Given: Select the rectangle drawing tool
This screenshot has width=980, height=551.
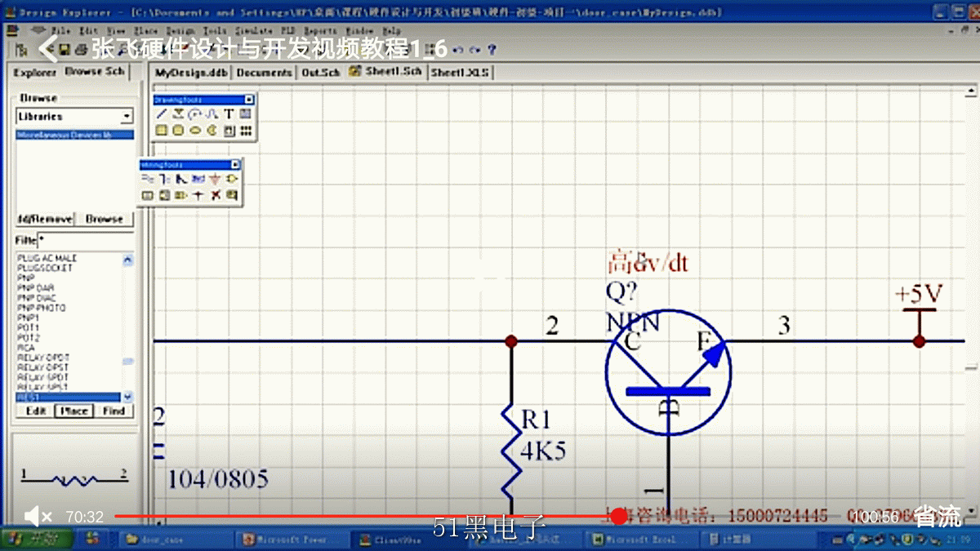Looking at the screenshot, I should [161, 131].
